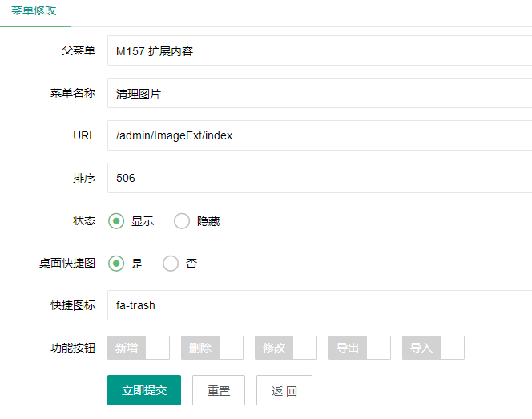
Task: Toggle the 删除 function switch
Action: (212, 348)
